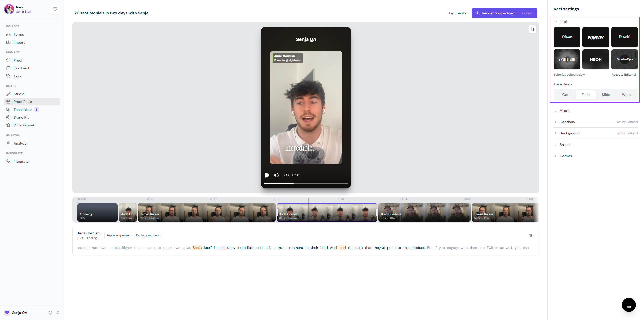Click the heart icon beside Rani
This screenshot has width=644, height=320.
coord(55,9)
